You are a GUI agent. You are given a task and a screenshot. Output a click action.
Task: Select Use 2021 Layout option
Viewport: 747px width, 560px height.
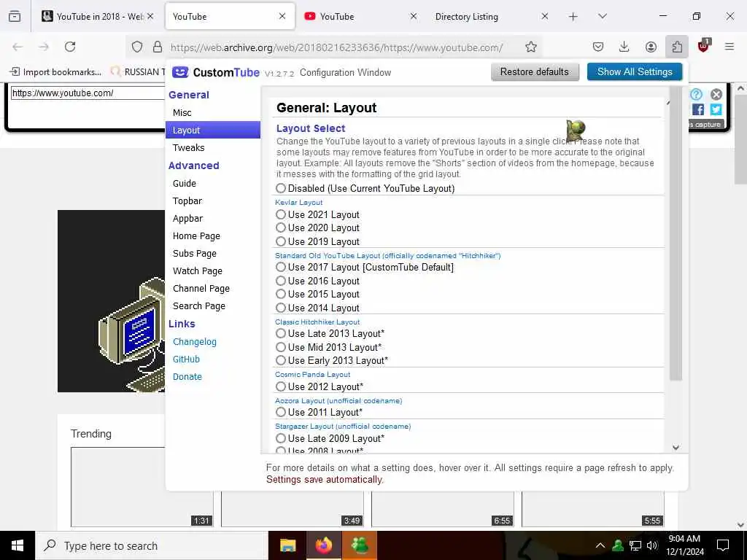tap(281, 215)
